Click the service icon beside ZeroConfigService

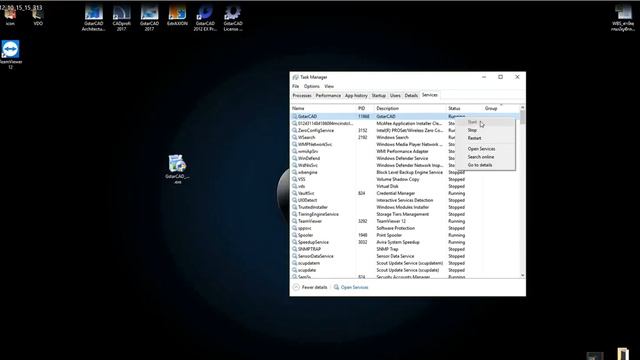(294, 130)
